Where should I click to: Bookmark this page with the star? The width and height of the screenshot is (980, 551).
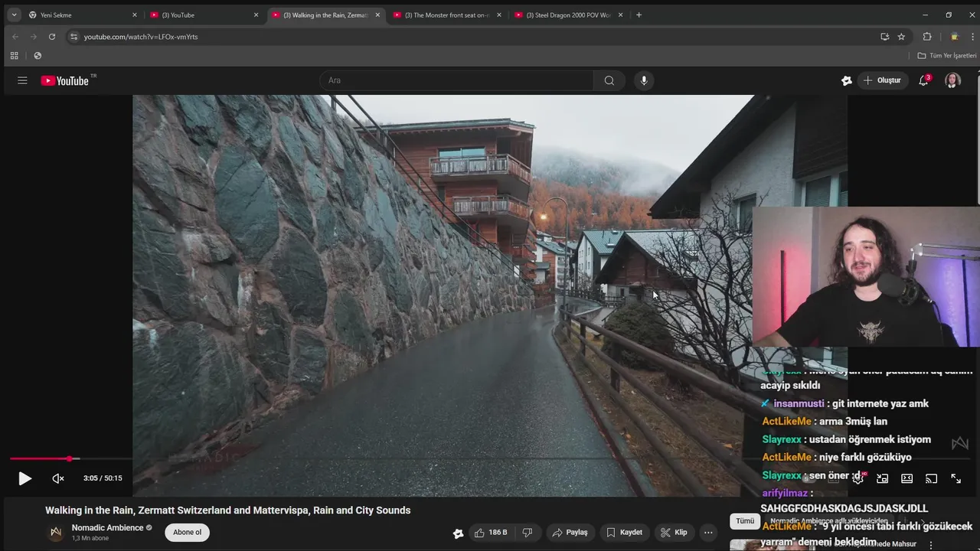pos(901,36)
